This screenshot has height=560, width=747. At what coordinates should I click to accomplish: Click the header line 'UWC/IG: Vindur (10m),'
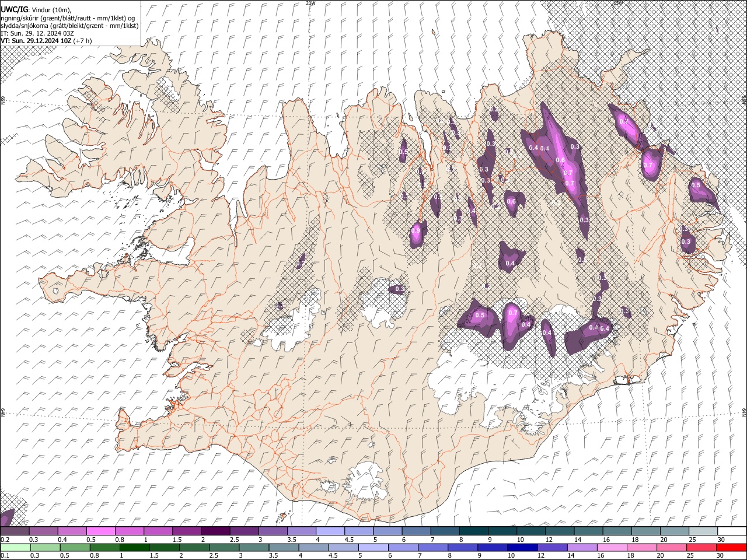[36, 9]
